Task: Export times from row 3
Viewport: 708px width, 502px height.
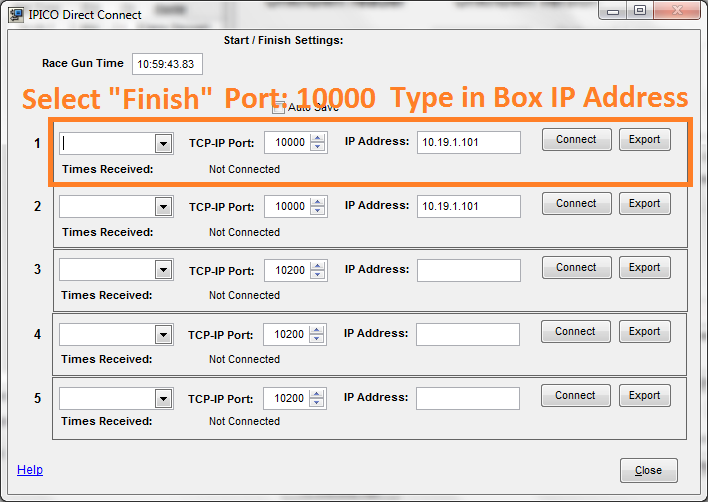Action: (x=645, y=268)
